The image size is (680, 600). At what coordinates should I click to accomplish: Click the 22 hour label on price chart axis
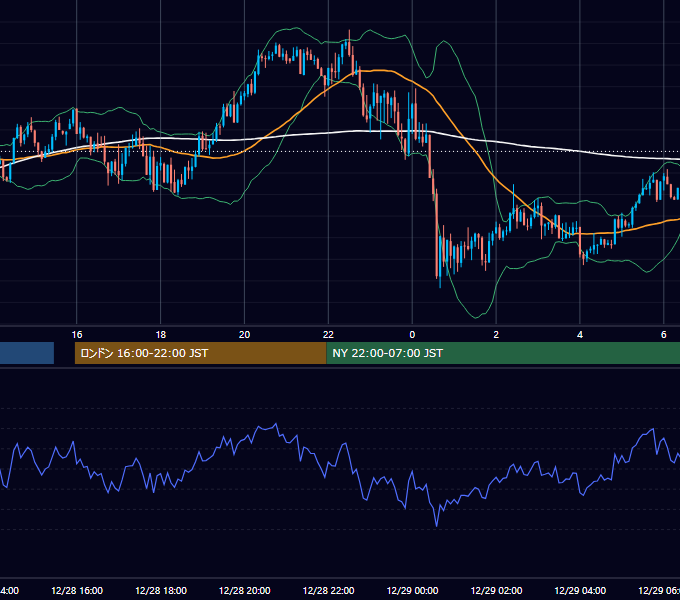coord(328,335)
